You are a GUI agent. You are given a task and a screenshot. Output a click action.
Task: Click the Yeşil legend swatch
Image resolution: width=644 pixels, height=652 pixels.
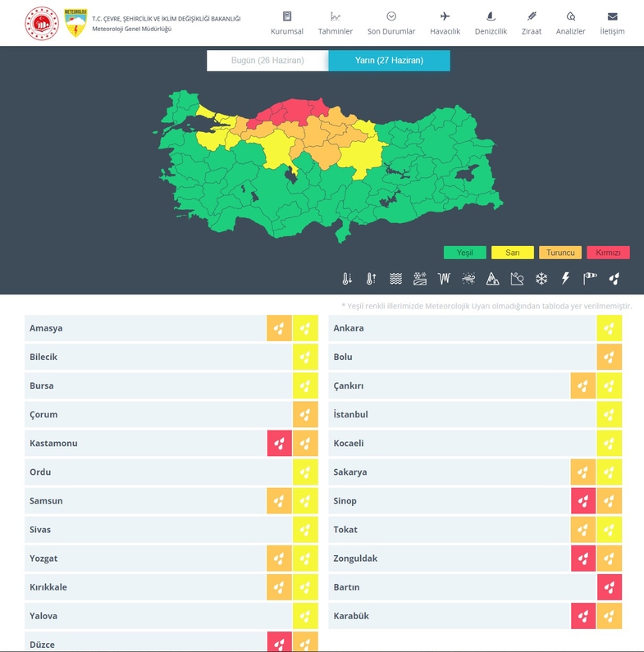pyautogui.click(x=464, y=253)
